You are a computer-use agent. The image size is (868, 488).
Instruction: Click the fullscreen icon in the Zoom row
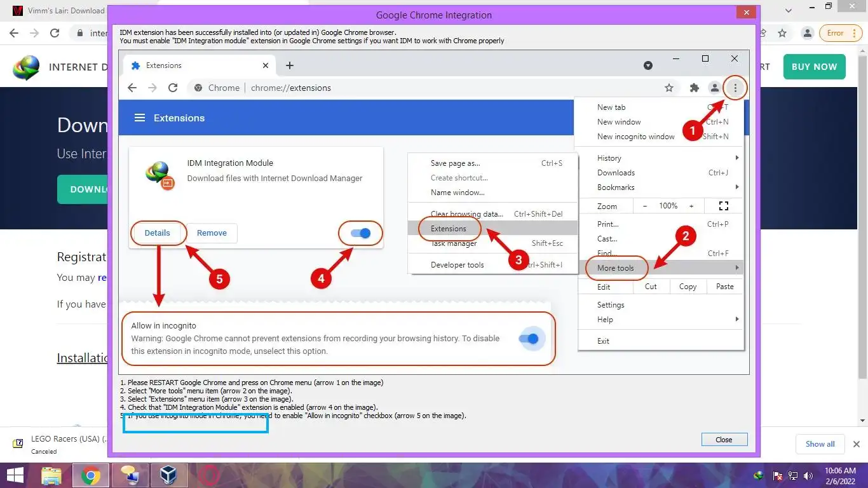point(723,206)
